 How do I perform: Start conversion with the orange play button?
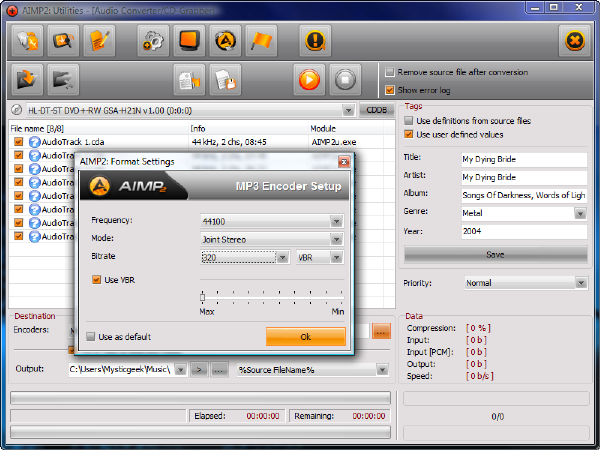tap(309, 80)
